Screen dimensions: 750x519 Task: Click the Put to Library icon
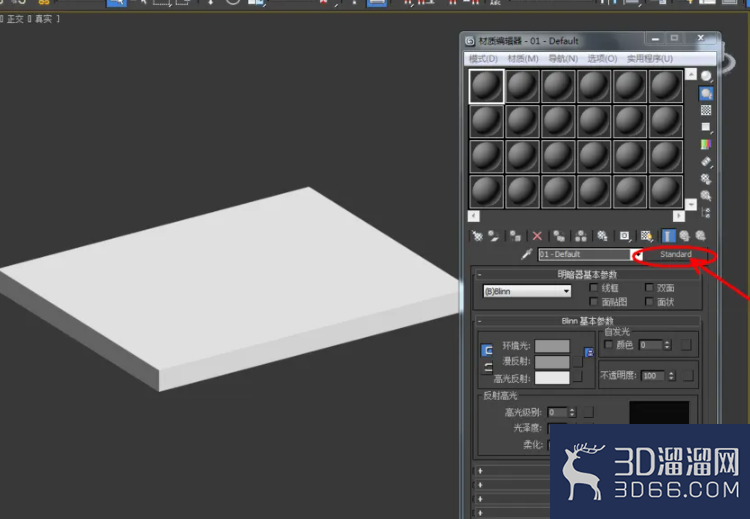[602, 236]
